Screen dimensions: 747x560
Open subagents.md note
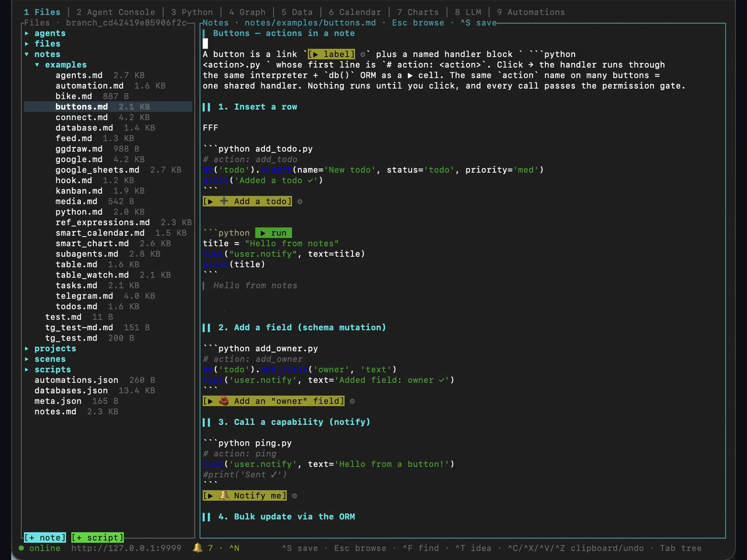pos(87,254)
